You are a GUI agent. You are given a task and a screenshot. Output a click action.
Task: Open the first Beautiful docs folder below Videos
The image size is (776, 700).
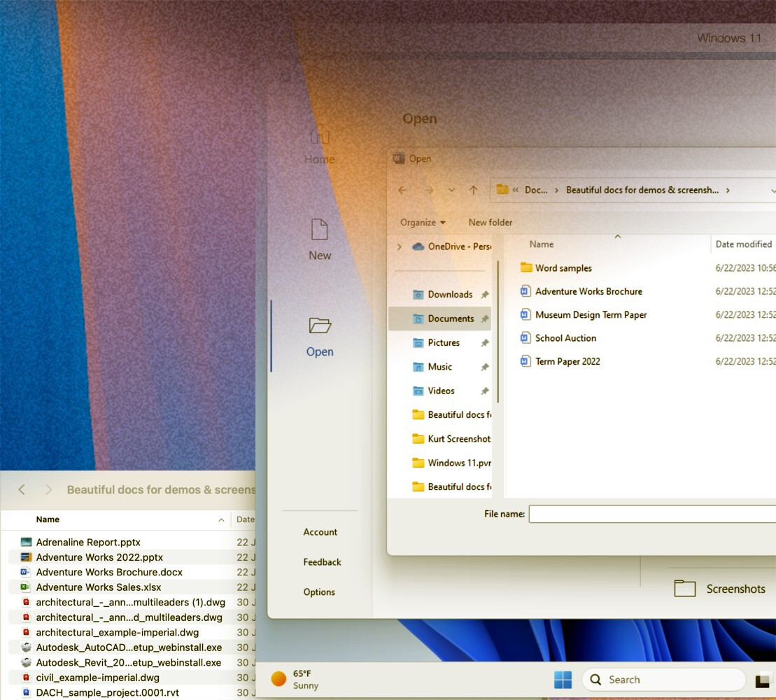point(451,415)
